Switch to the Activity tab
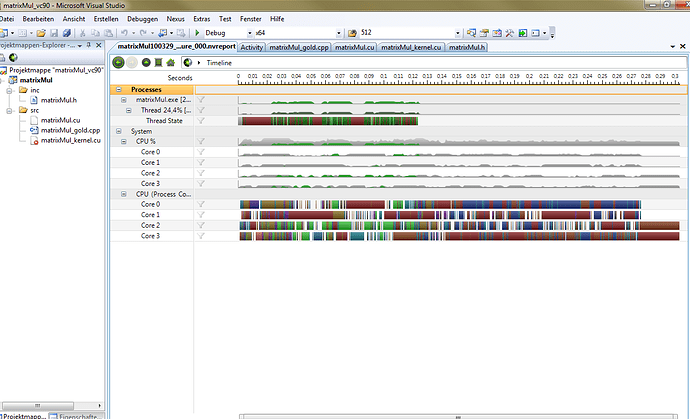The width and height of the screenshot is (690, 419). point(252,47)
